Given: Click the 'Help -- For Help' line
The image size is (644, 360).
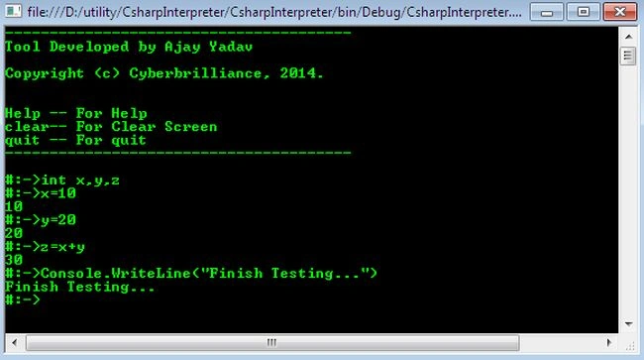Looking at the screenshot, I should tap(76, 113).
